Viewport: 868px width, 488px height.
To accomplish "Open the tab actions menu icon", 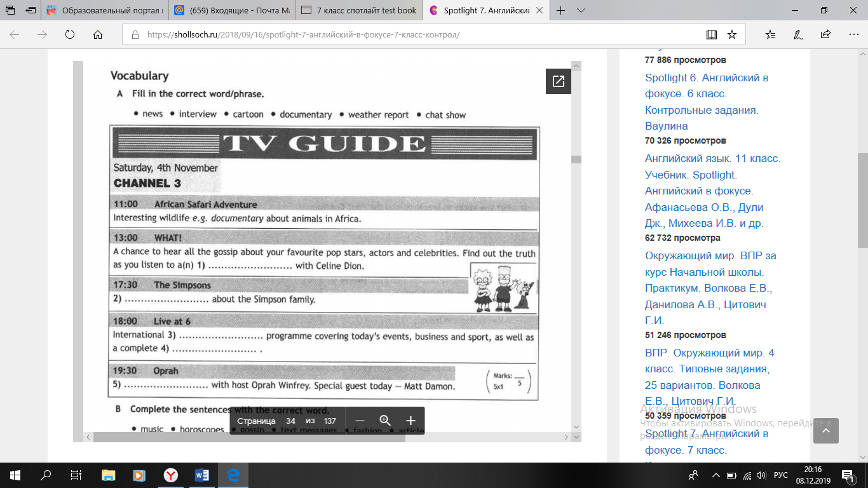I will (x=10, y=10).
